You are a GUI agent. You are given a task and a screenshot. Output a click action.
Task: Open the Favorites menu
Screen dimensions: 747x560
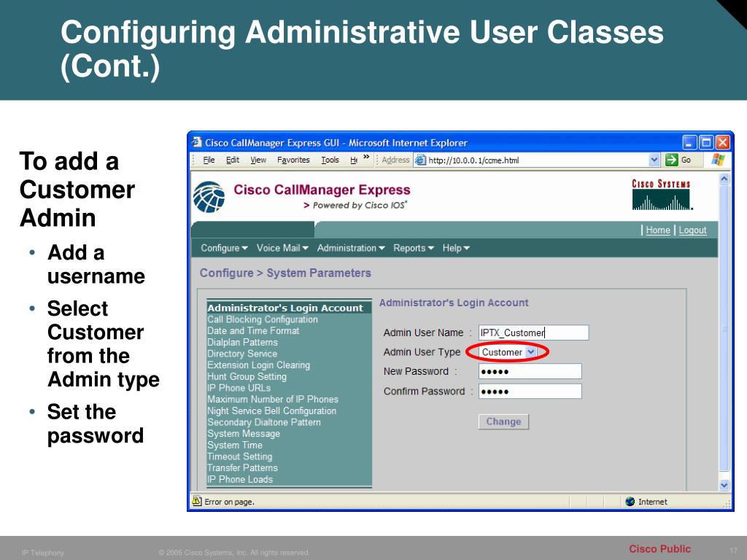[293, 160]
